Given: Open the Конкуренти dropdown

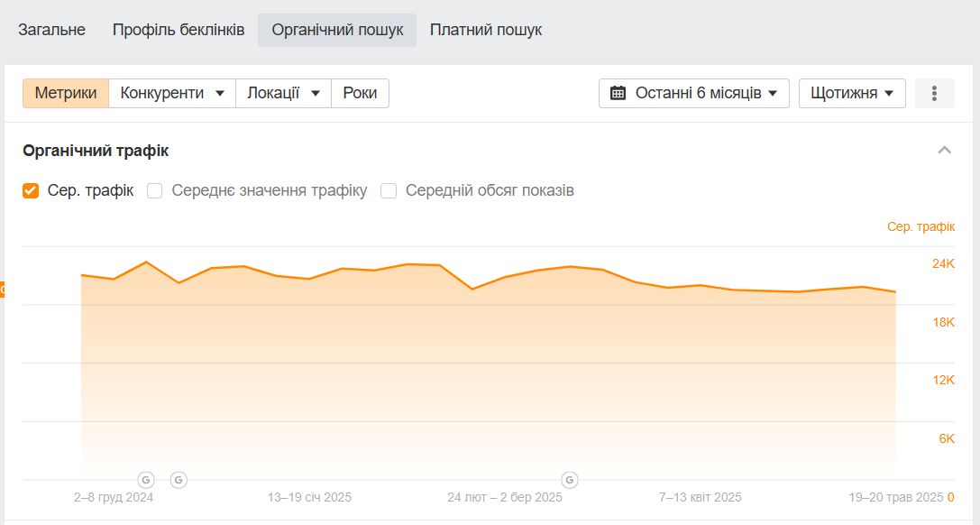Looking at the screenshot, I should tap(172, 93).
